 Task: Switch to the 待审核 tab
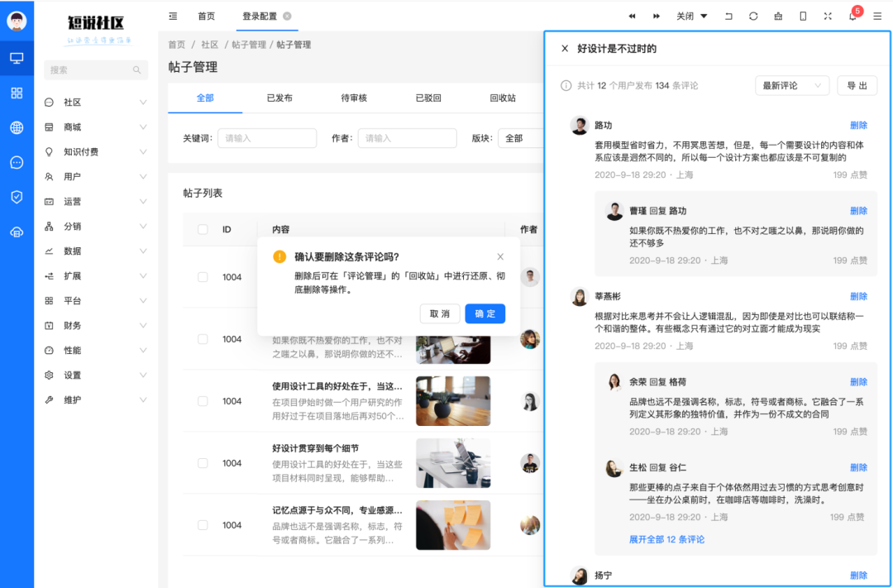click(355, 98)
